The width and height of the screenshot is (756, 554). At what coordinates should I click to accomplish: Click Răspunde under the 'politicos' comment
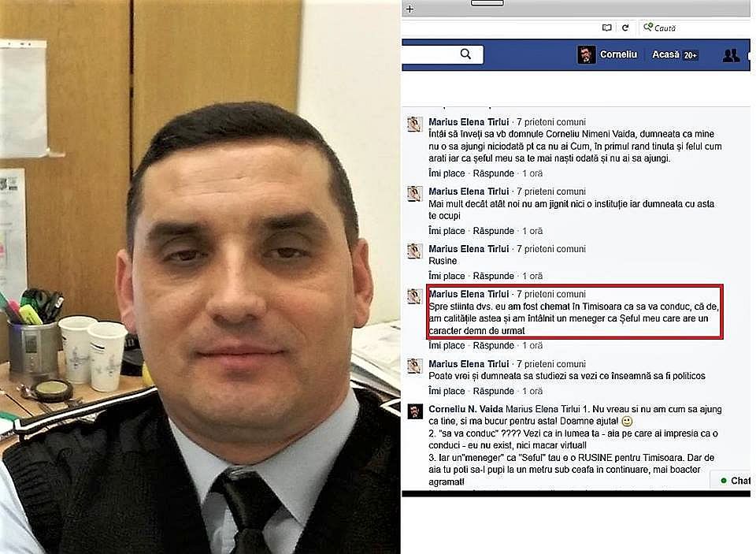(493, 391)
